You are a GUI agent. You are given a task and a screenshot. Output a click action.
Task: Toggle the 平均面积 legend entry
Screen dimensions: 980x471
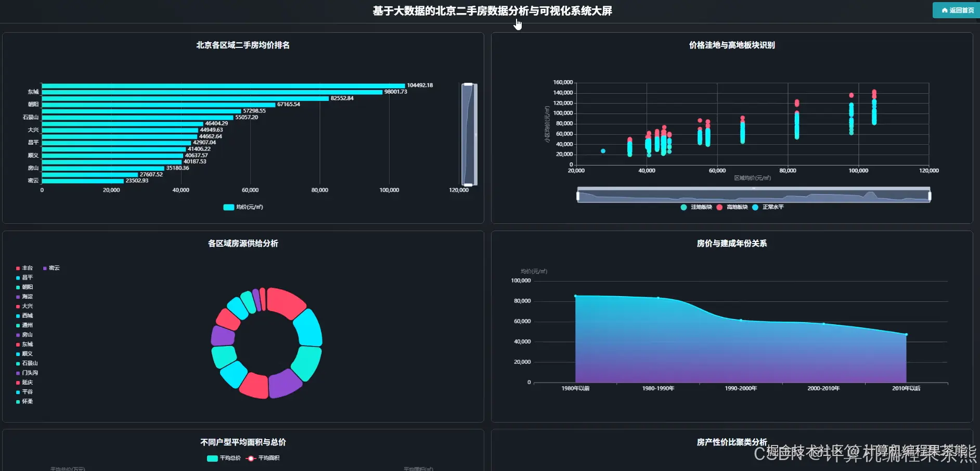tap(263, 458)
